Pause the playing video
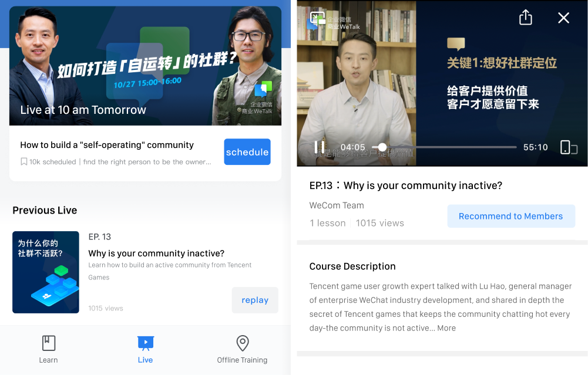The height and width of the screenshot is (375, 588). pos(320,147)
